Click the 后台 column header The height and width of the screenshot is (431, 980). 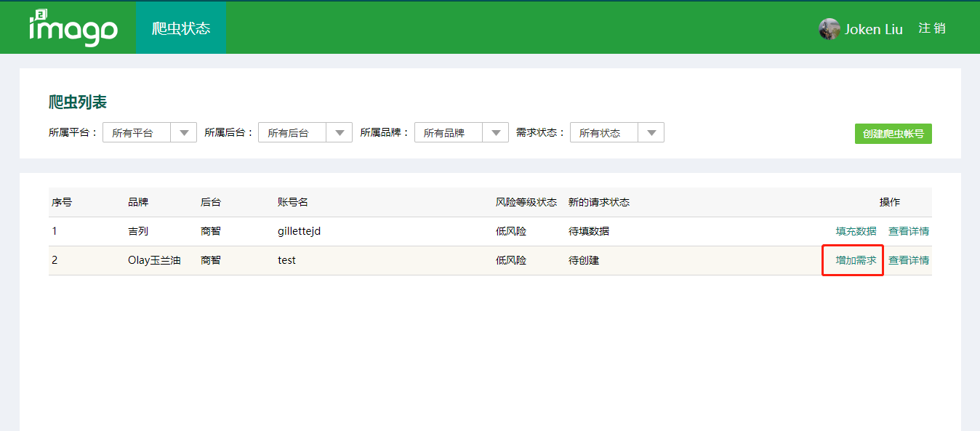click(211, 202)
